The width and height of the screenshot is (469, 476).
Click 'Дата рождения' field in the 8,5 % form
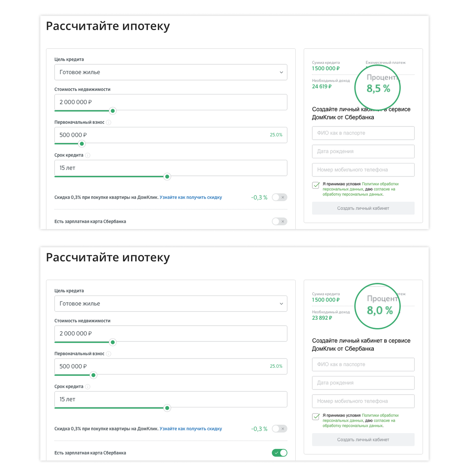(363, 151)
